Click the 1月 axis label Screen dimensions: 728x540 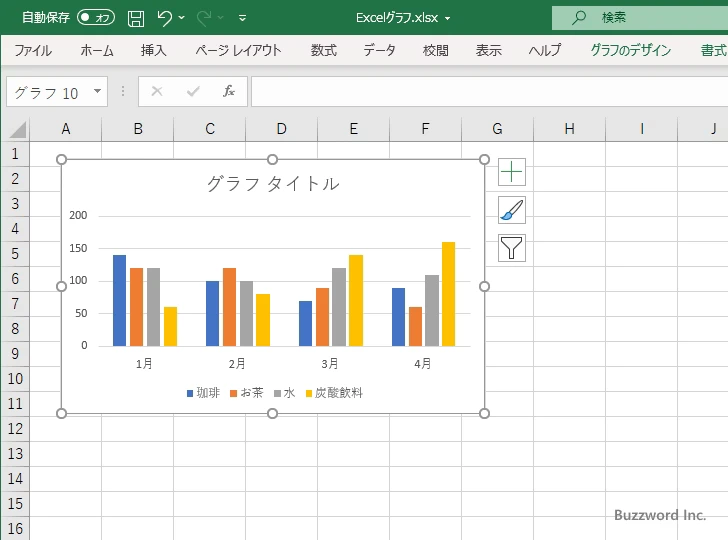tap(144, 364)
